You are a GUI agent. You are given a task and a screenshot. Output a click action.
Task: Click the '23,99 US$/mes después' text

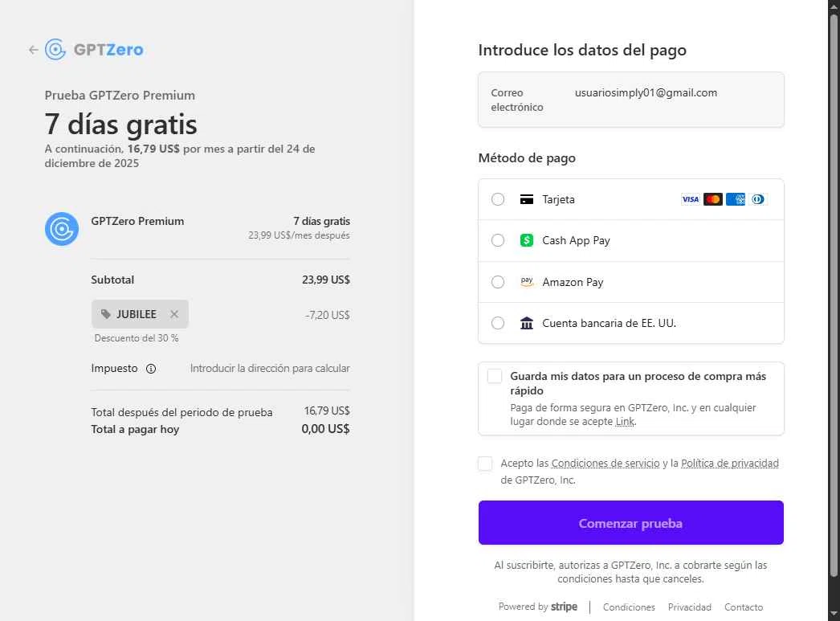pos(299,235)
